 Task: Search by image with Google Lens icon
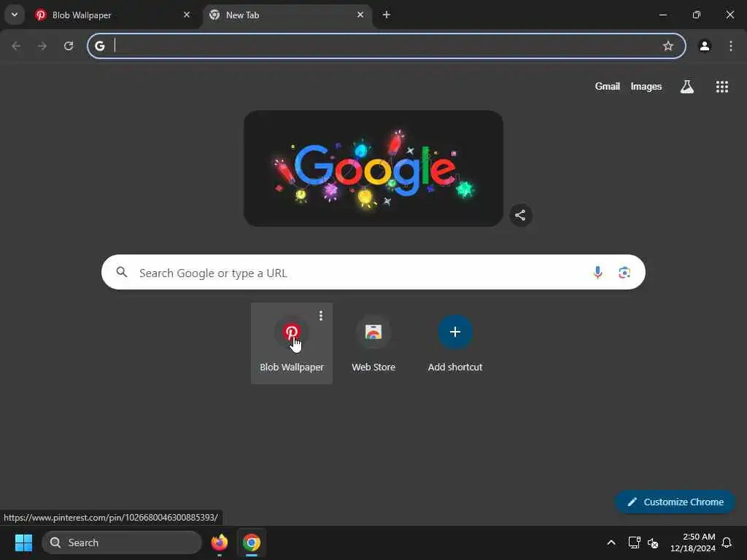(624, 272)
